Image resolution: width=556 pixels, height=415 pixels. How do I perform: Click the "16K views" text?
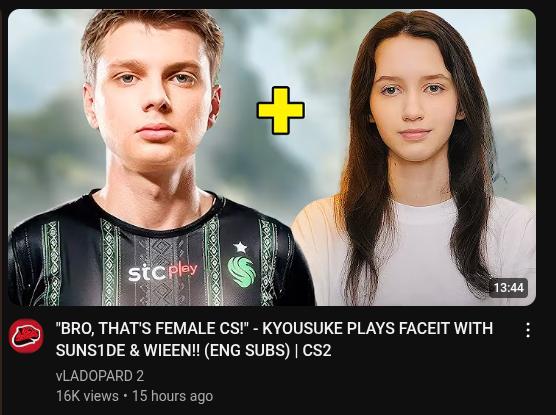click(87, 396)
